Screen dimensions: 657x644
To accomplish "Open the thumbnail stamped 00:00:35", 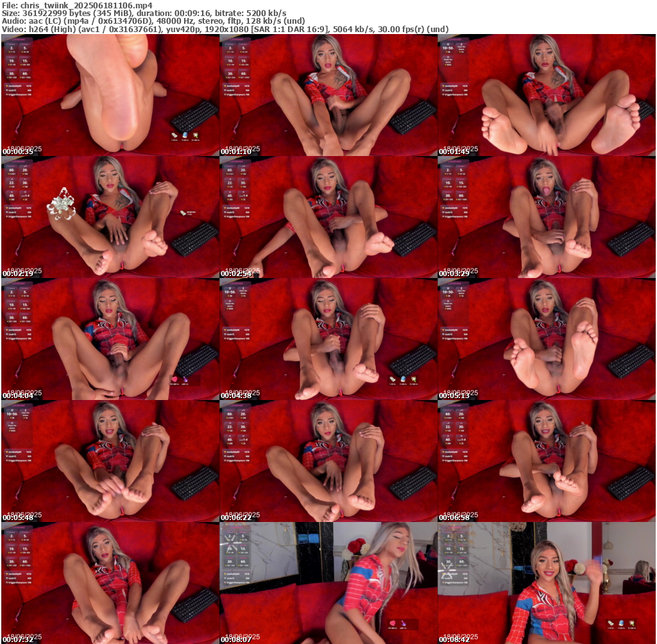I will click(110, 95).
